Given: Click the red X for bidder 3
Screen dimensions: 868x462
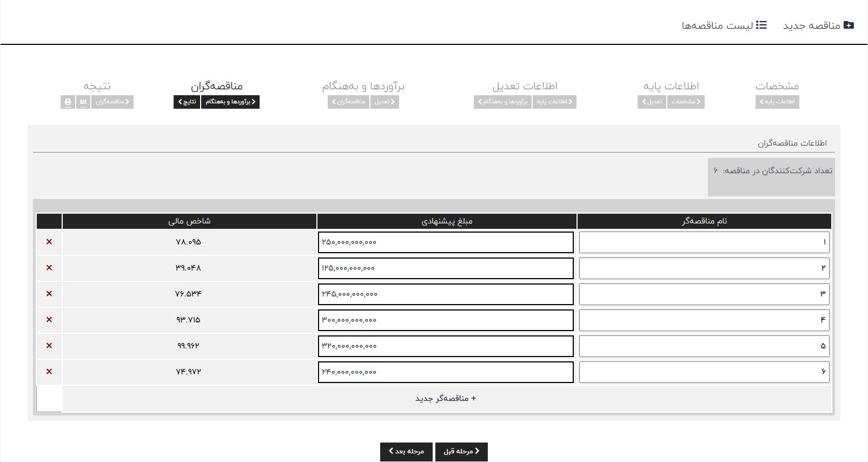Looking at the screenshot, I should pos(49,294).
